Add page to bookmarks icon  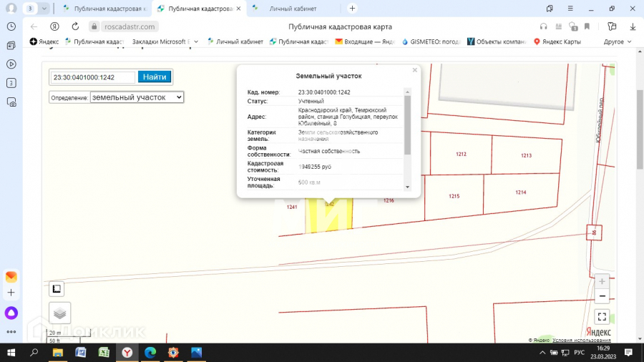pos(587,26)
